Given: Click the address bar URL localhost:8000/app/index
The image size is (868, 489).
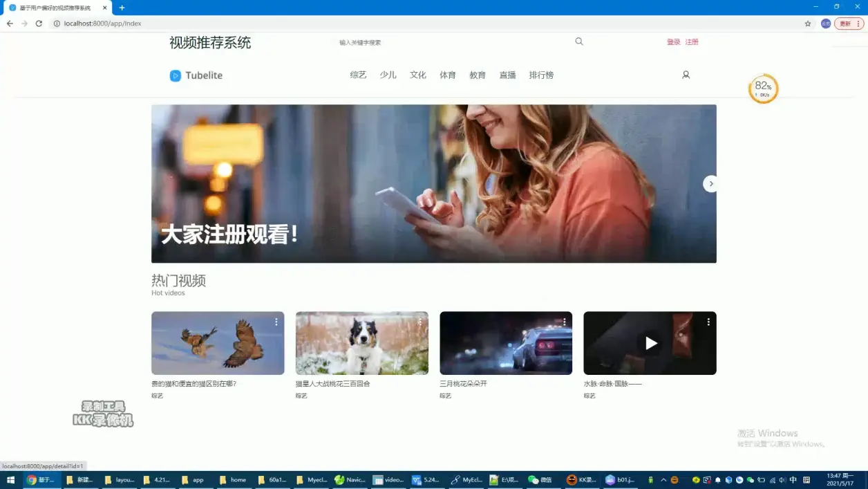Looking at the screenshot, I should tap(103, 24).
